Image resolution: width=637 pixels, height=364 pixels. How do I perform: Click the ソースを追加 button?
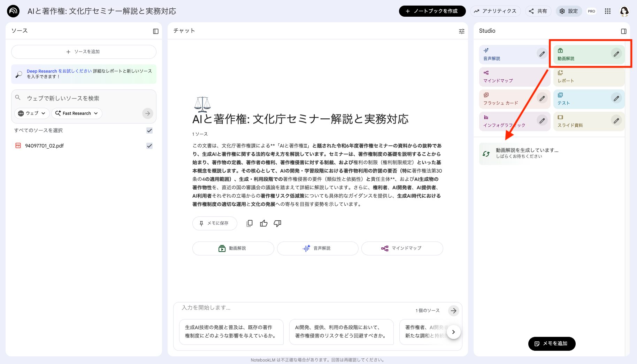click(x=84, y=52)
